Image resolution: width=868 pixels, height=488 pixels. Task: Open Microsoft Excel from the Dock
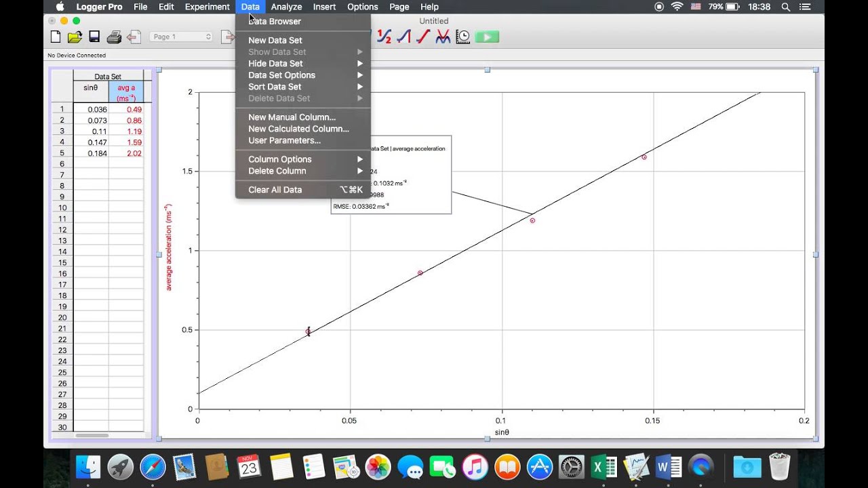604,467
